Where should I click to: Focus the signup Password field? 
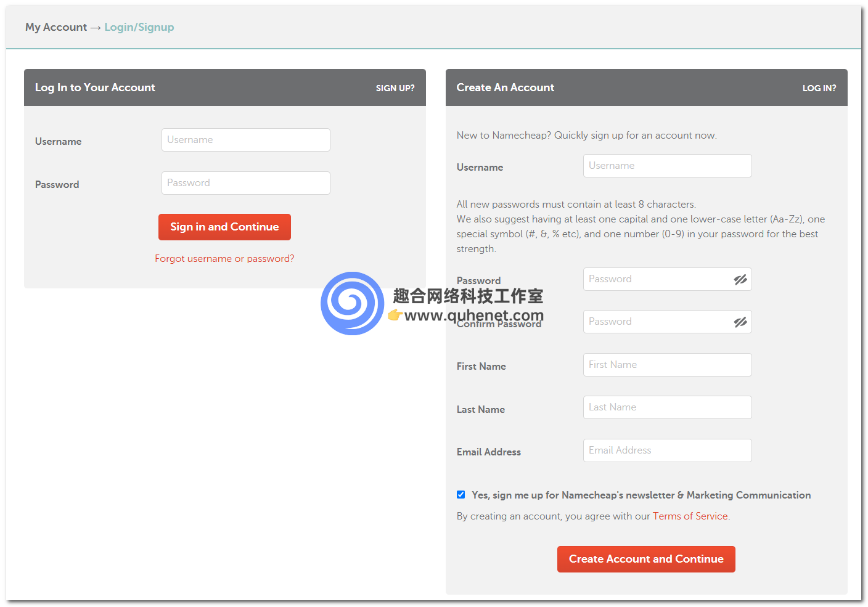coord(668,279)
